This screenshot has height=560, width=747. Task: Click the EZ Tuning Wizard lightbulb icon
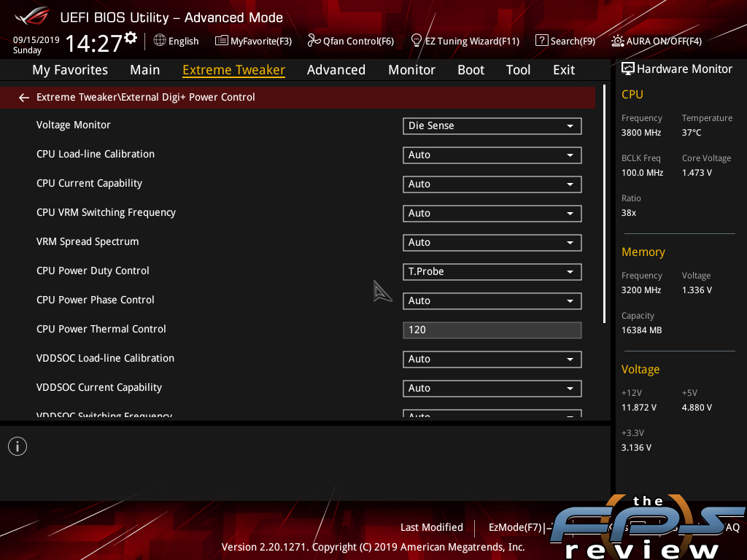[x=417, y=41]
